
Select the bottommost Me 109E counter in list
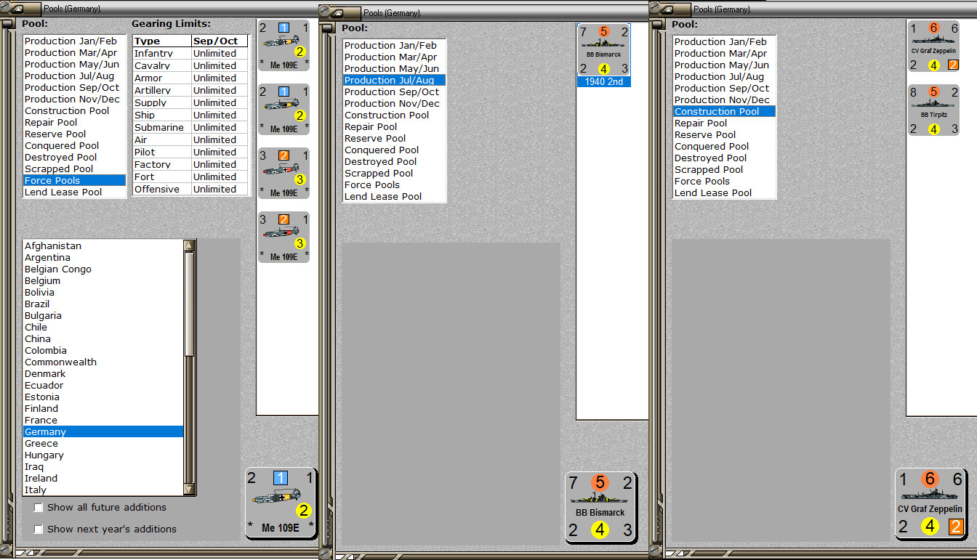click(284, 238)
